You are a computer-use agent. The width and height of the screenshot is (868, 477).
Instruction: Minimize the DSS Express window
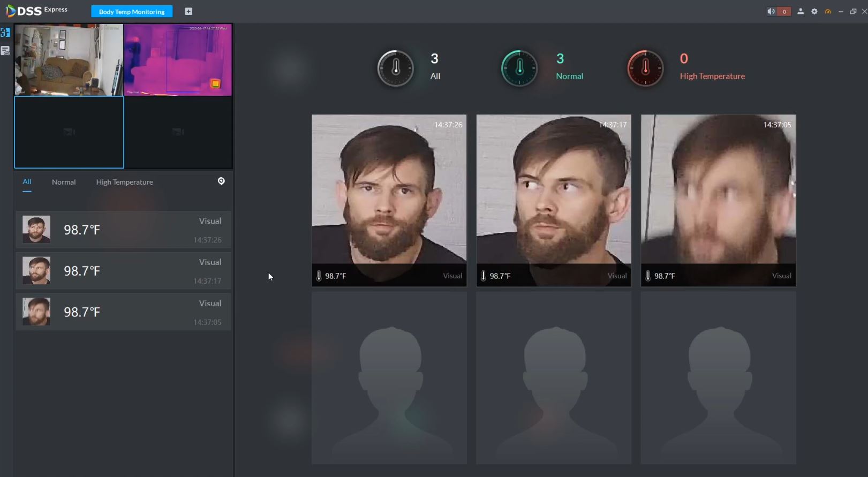(x=841, y=11)
